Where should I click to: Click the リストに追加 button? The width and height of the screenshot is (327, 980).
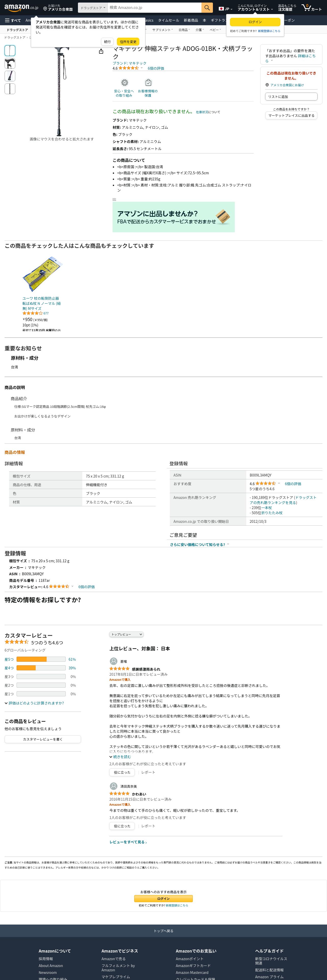291,97
